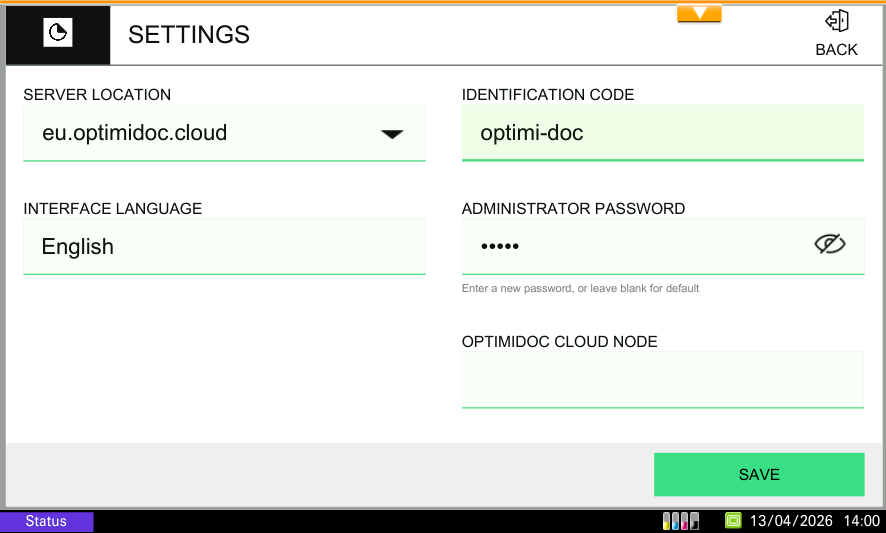
Task: Click the OptimiDoc logo icon
Action: [x=58, y=34]
